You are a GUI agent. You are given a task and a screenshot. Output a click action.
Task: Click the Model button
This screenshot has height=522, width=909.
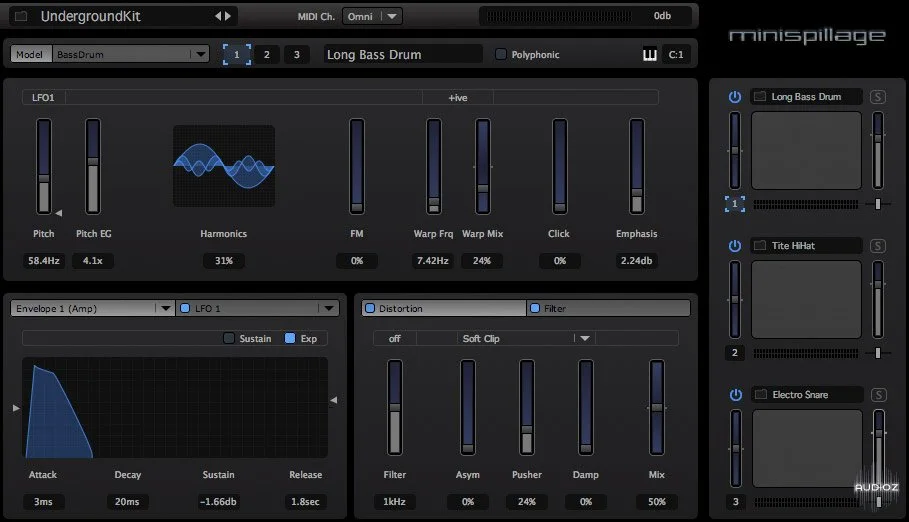click(x=30, y=55)
